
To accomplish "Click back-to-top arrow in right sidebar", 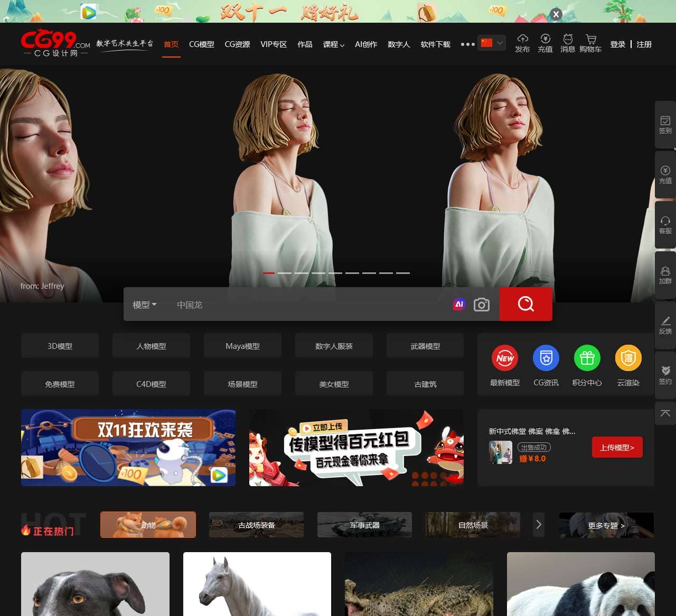I will pyautogui.click(x=665, y=413).
